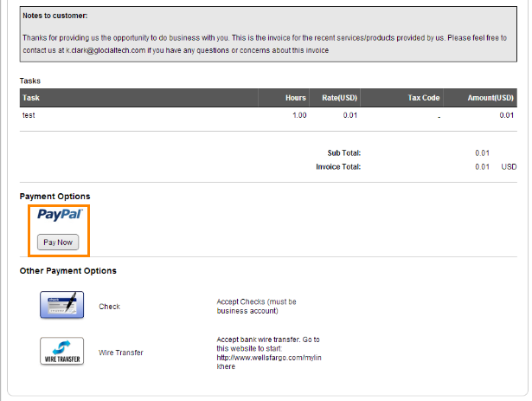
Task: Click the USD currency label
Action: tap(509, 167)
